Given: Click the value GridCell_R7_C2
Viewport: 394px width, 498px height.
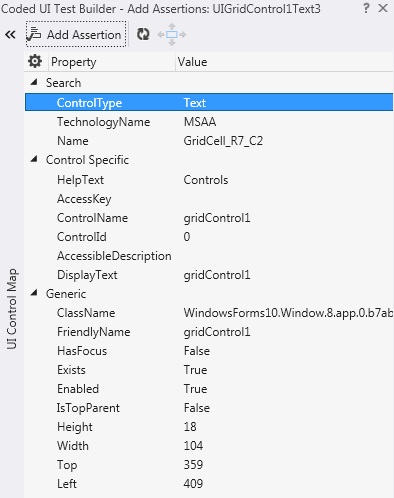Looking at the screenshot, I should pos(223,141).
